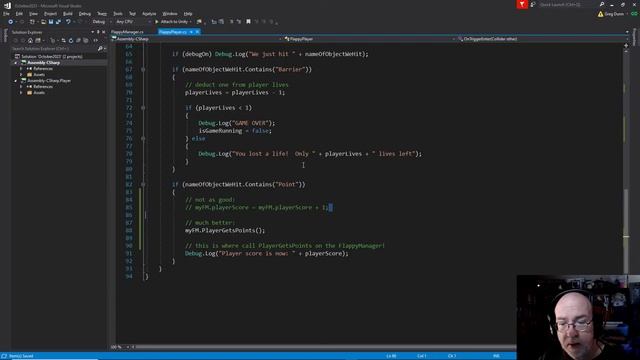
Task: Click the Navigate Backward toolbar icon
Action: point(10,22)
